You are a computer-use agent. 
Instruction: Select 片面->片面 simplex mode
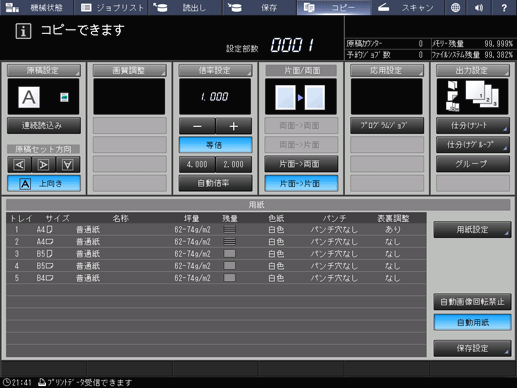301,183
